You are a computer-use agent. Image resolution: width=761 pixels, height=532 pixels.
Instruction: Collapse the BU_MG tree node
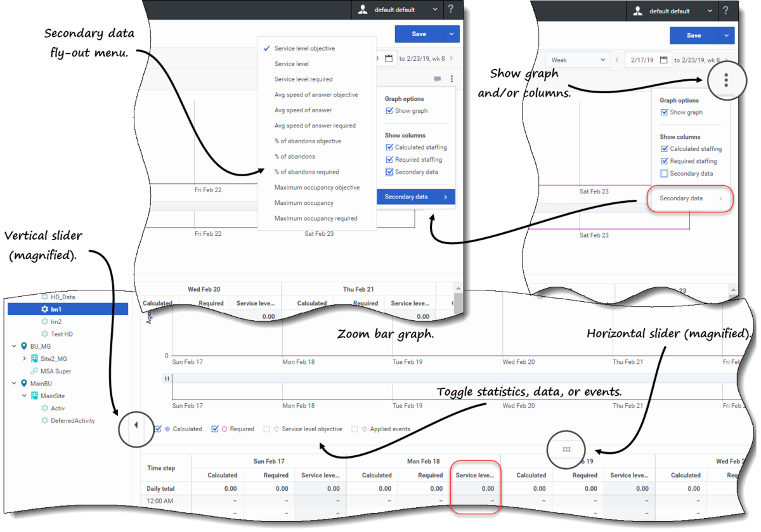pos(14,347)
